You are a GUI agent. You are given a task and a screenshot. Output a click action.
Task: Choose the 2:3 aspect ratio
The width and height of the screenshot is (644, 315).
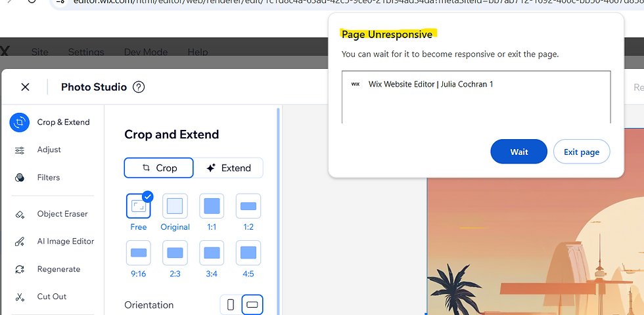point(175,253)
